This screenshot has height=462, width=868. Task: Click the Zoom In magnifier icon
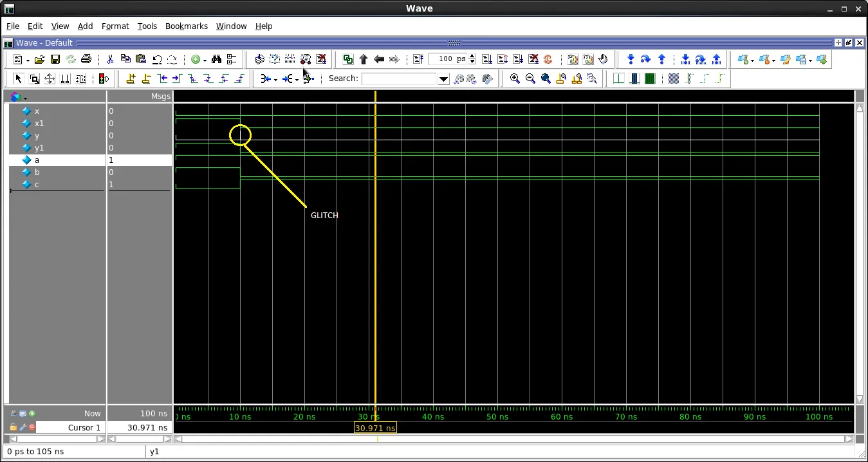tap(515, 79)
